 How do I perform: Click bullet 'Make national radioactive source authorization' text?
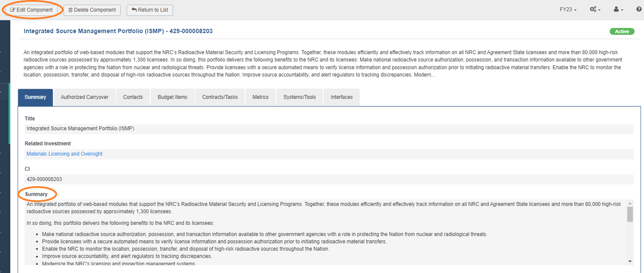point(264,234)
